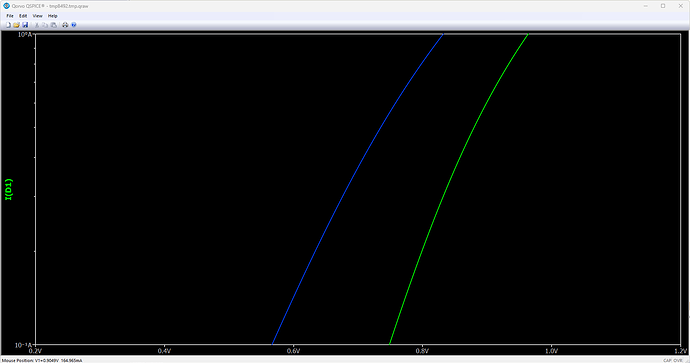Screen dimensions: 690x363
Task: Open the View menu
Action: coord(37,16)
